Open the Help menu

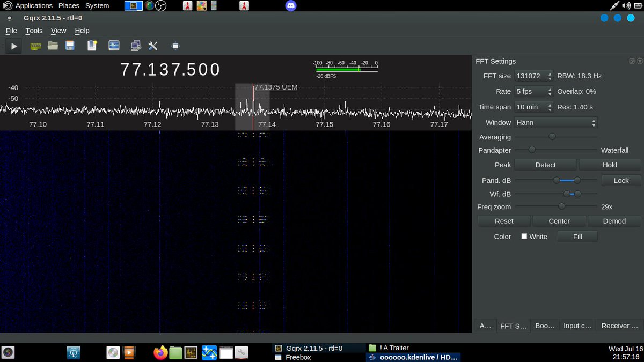tap(82, 31)
